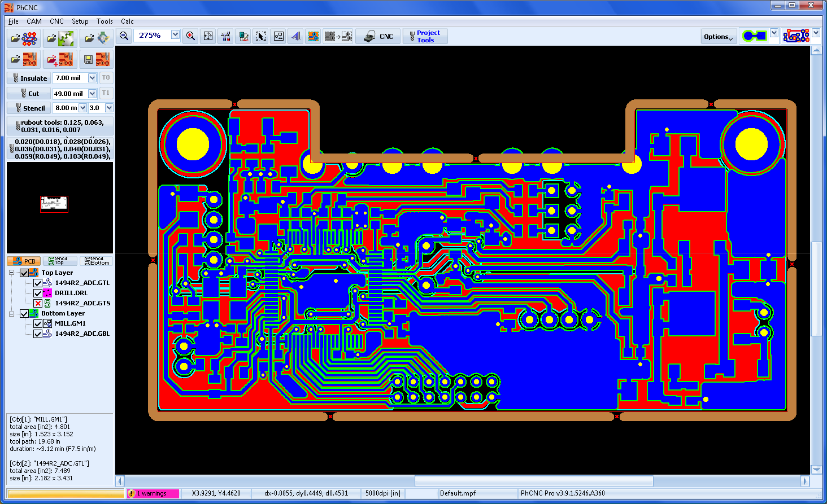
Task: Open the CAM menu
Action: point(34,21)
